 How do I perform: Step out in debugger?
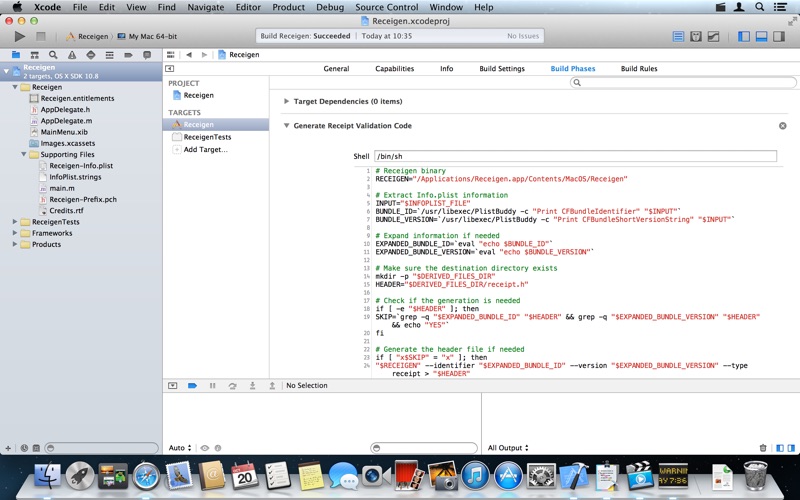coord(272,386)
